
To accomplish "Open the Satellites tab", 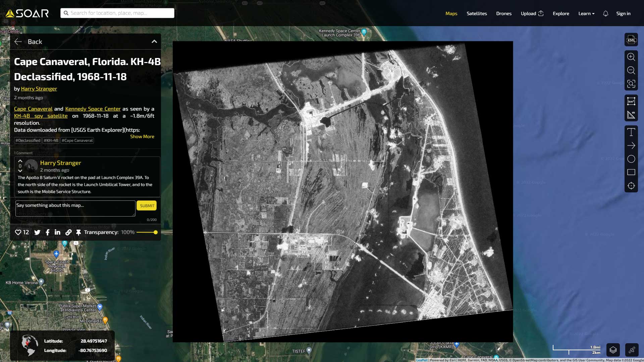I will (x=477, y=13).
